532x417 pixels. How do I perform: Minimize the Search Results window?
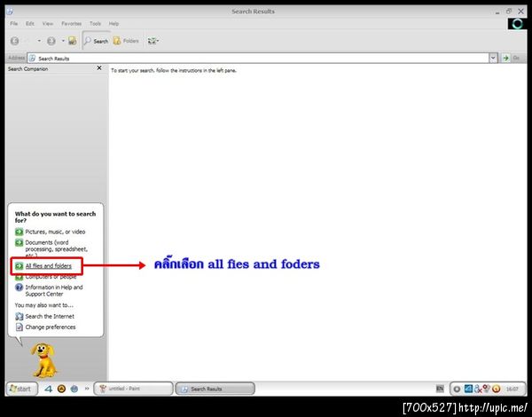point(497,12)
